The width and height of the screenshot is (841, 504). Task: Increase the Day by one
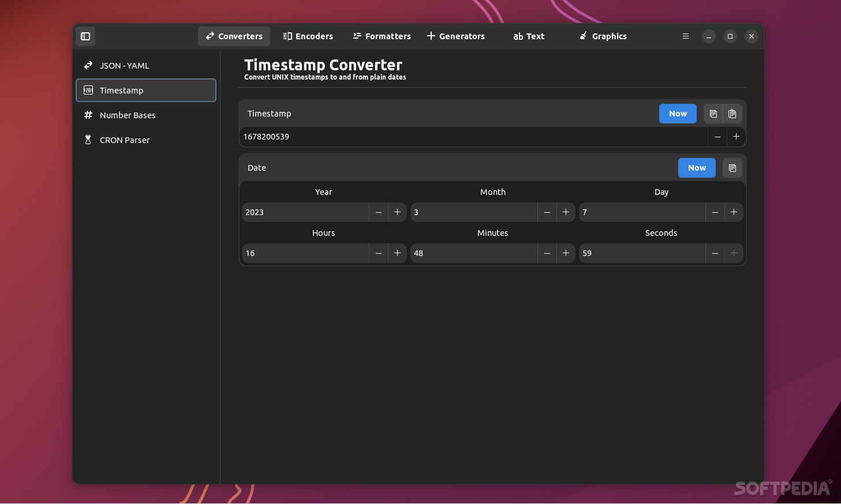pyautogui.click(x=734, y=212)
